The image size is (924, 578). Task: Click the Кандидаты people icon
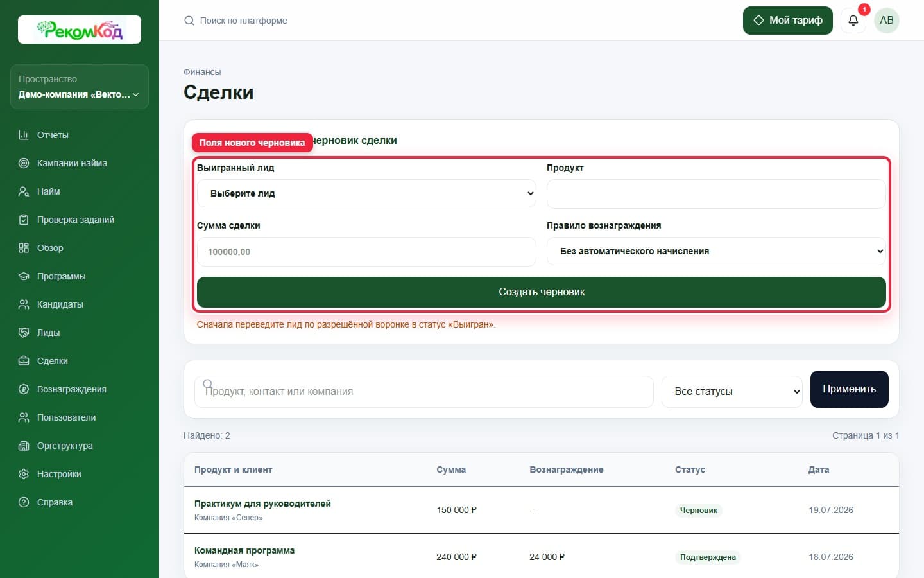(x=24, y=304)
